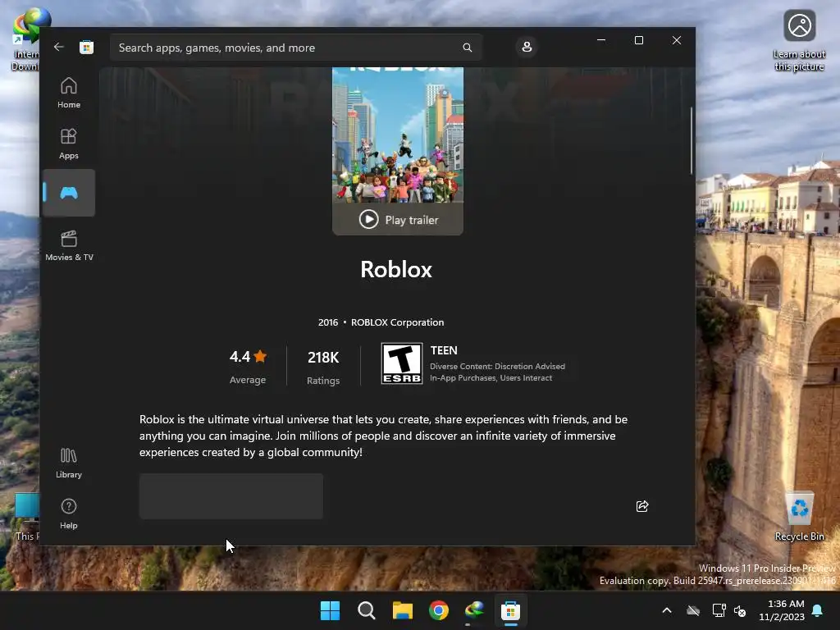Play the Roblox trailer
Image resolution: width=840 pixels, height=630 pixels.
click(398, 220)
